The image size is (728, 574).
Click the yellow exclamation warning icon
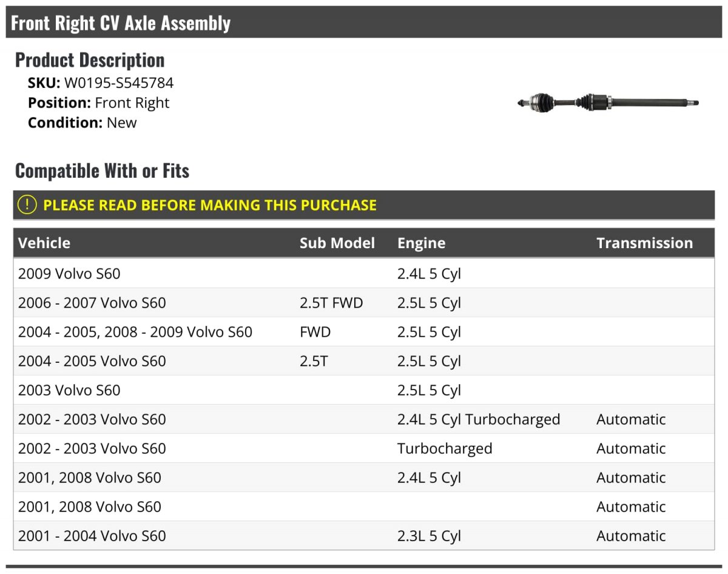coord(27,205)
